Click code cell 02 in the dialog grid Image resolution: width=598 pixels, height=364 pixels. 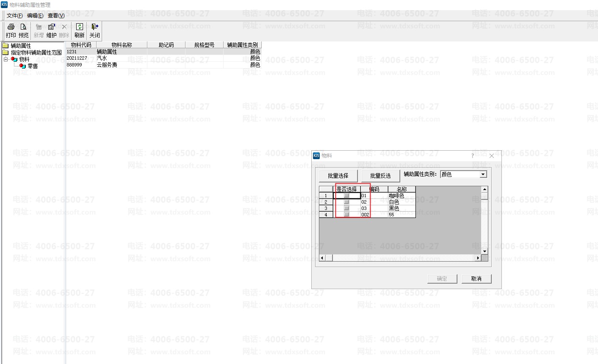click(x=374, y=202)
